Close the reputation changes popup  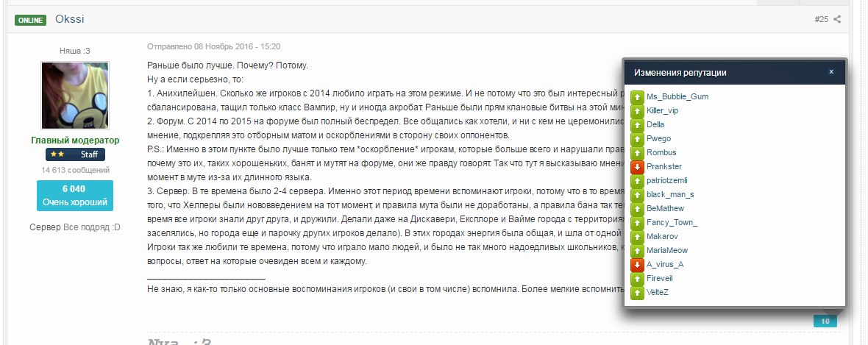tap(831, 72)
